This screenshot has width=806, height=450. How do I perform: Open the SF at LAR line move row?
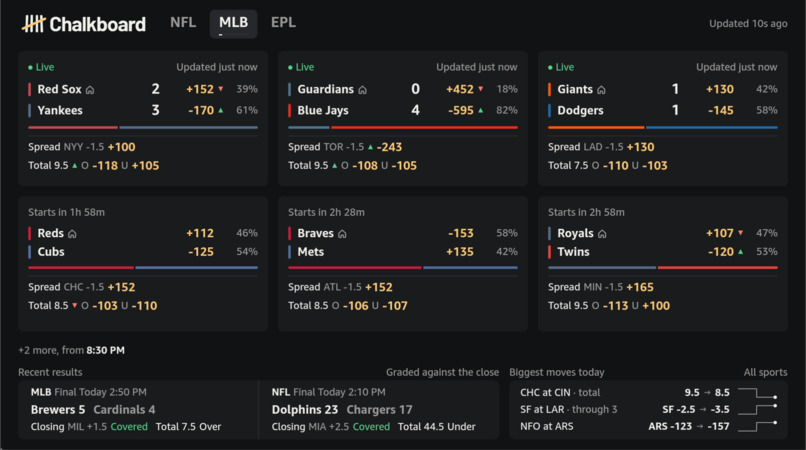(x=649, y=409)
